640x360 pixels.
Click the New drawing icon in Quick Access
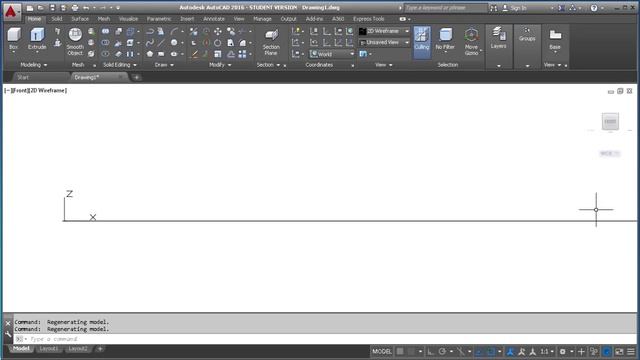click(30, 8)
